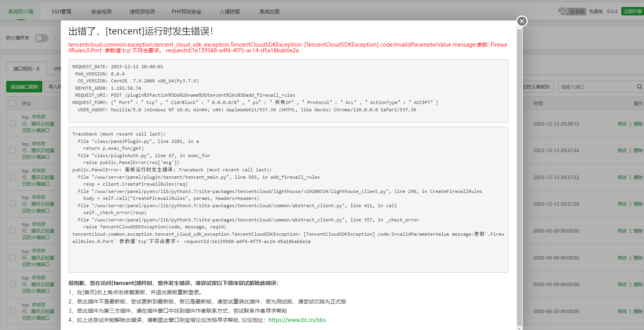Click 修改 for the 20:37:32 rule
The image size is (644, 330).
pos(622,178)
